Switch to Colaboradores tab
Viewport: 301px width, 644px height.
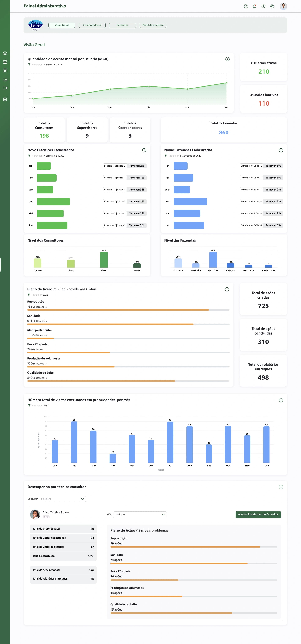click(x=92, y=25)
